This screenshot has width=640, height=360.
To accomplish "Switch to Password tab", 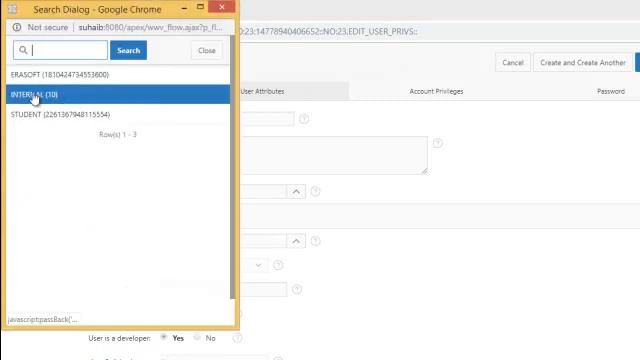I will coord(611,91).
